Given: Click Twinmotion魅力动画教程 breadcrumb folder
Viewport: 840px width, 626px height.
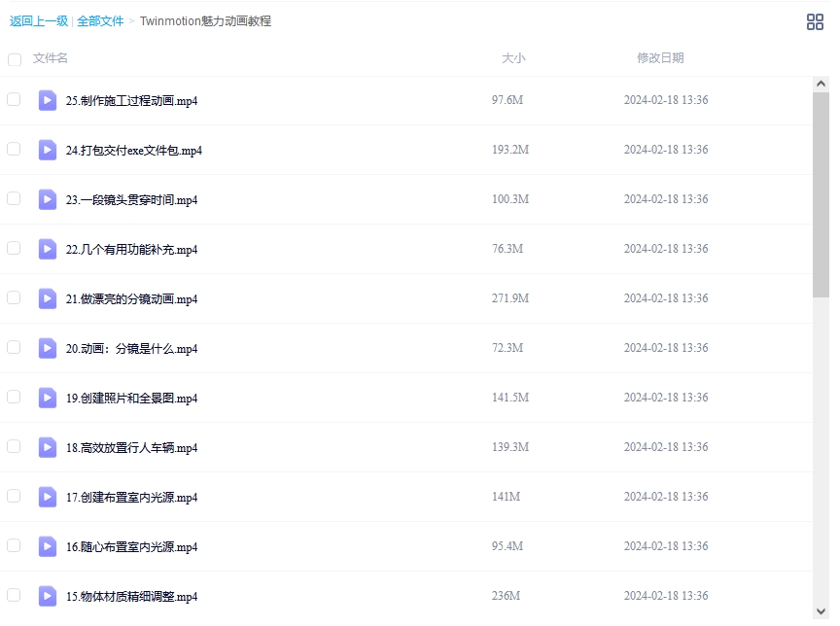Looking at the screenshot, I should pos(206,21).
